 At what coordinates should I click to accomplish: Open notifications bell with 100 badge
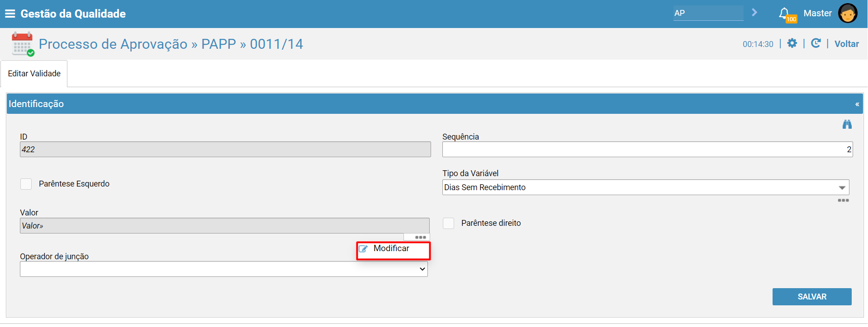786,14
